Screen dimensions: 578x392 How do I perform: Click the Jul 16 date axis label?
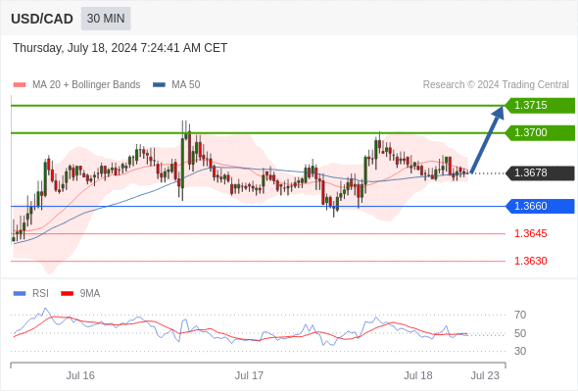point(80,375)
